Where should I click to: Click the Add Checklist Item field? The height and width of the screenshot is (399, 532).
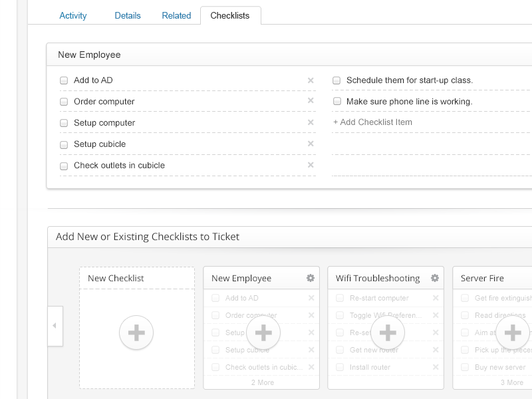(372, 122)
